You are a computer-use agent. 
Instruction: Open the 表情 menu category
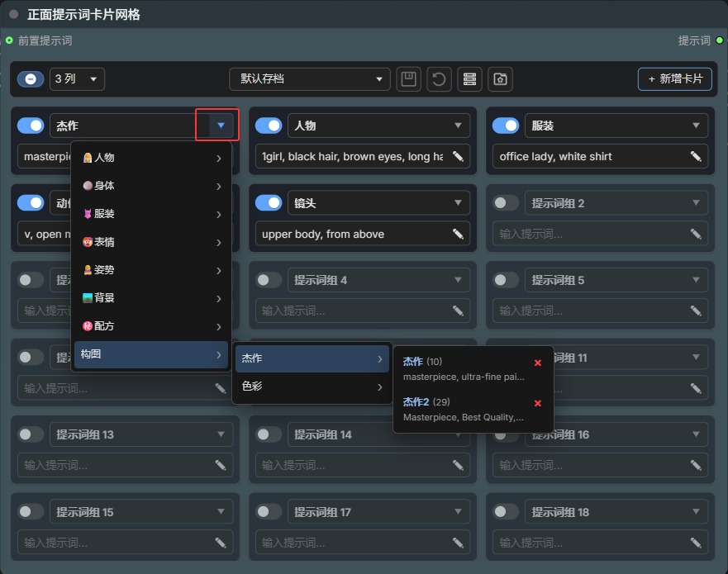point(151,242)
